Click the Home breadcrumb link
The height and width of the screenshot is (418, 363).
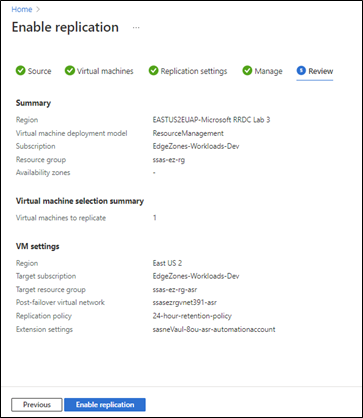22,9
